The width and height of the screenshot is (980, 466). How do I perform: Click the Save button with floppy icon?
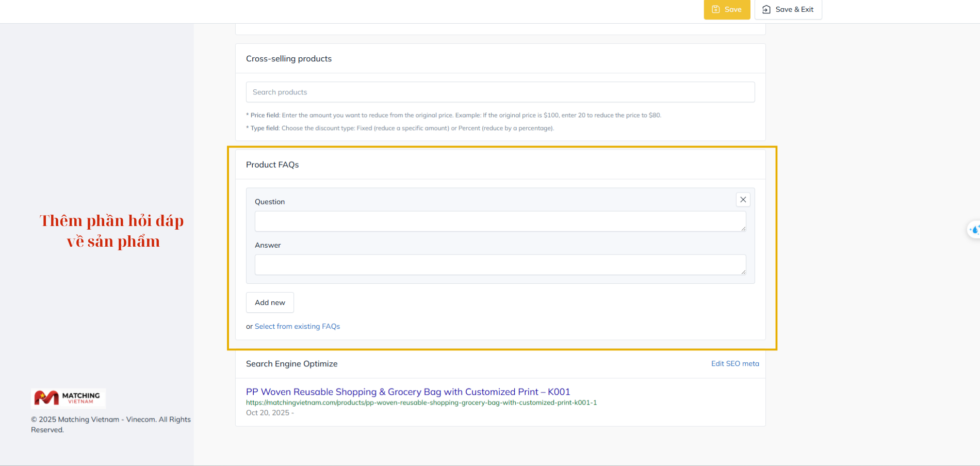pyautogui.click(x=726, y=9)
